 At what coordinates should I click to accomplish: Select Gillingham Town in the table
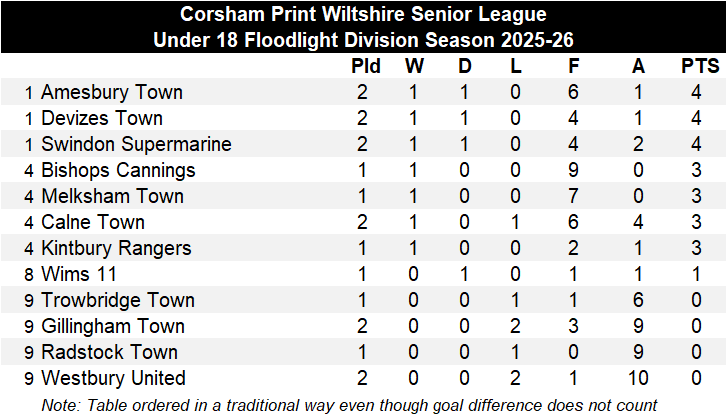pyautogui.click(x=112, y=327)
